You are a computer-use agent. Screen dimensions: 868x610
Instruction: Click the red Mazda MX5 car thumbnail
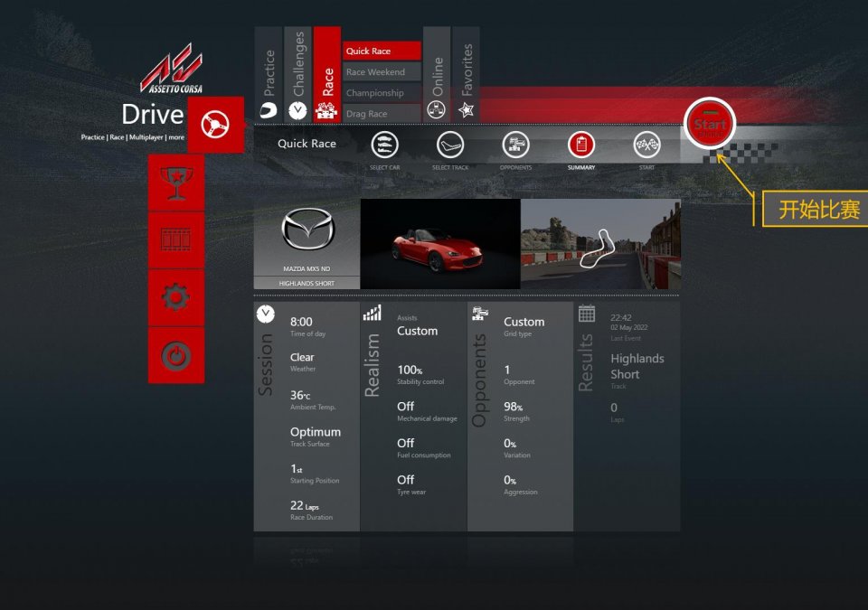coord(440,244)
